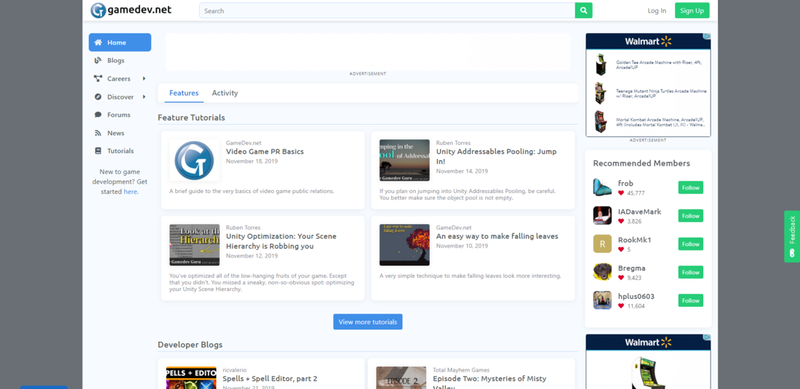This screenshot has width=800, height=389.
Task: Open Bregma's dog avatar
Action: coord(602,272)
